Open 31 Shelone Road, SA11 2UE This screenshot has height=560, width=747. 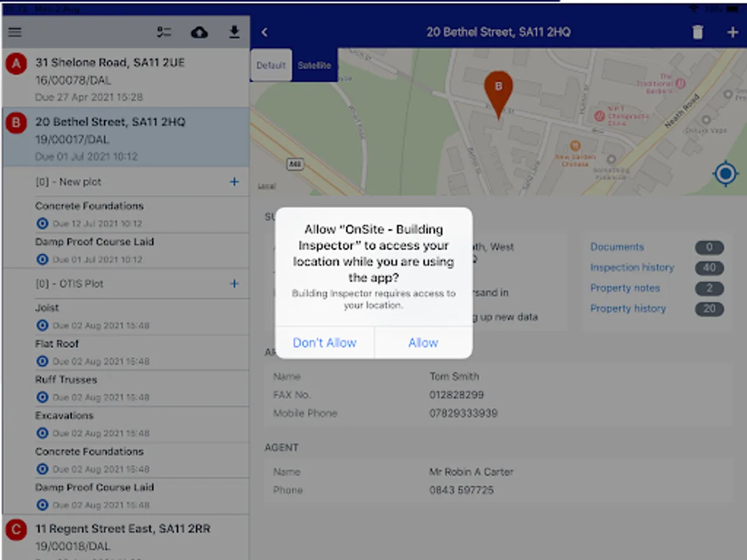(125, 78)
